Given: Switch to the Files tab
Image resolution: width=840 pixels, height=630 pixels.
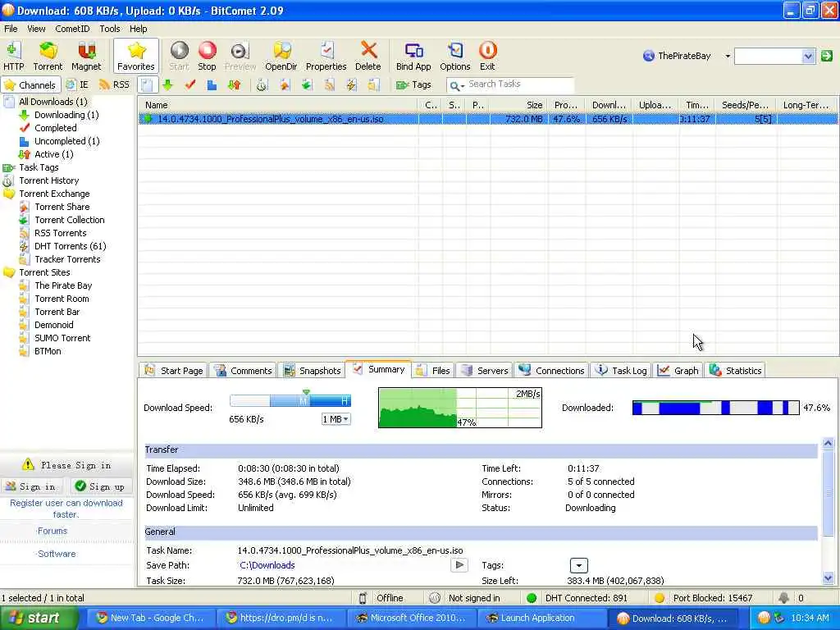Looking at the screenshot, I should [x=434, y=370].
